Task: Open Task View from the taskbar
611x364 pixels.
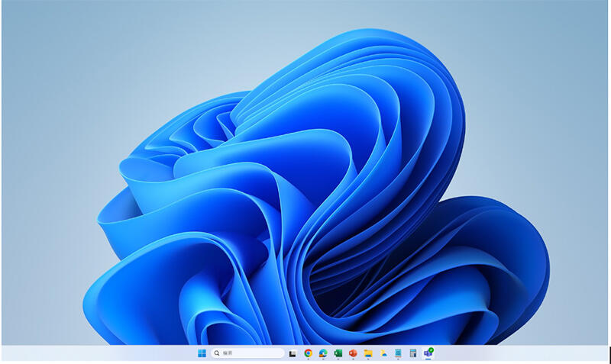Action: tap(293, 353)
